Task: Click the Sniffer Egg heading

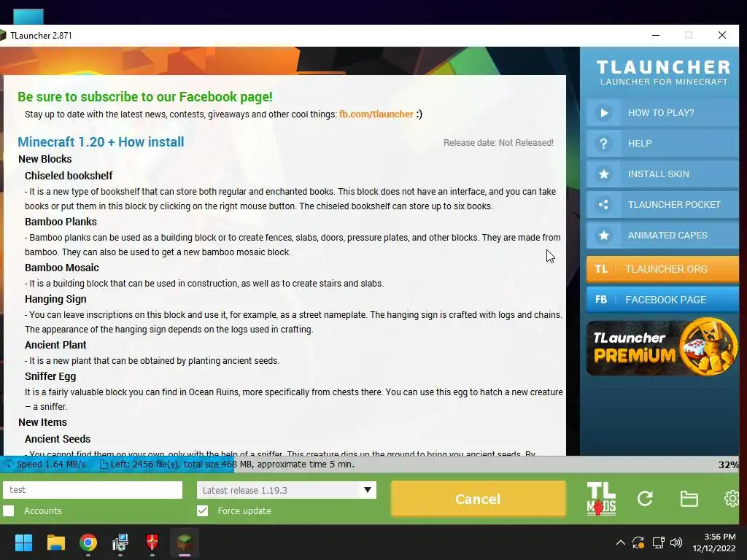Action: pyautogui.click(x=50, y=376)
